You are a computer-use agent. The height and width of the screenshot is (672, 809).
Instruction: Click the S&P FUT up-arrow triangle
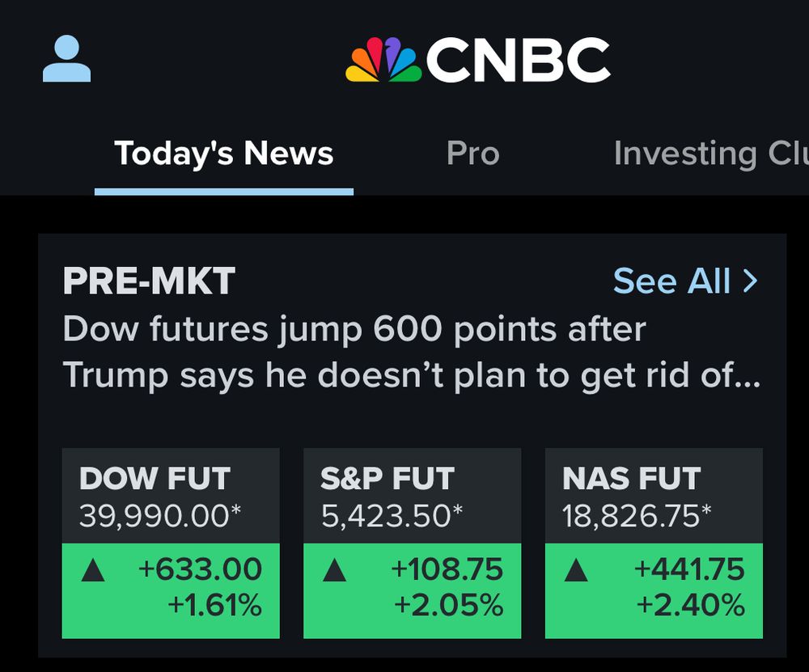point(334,570)
